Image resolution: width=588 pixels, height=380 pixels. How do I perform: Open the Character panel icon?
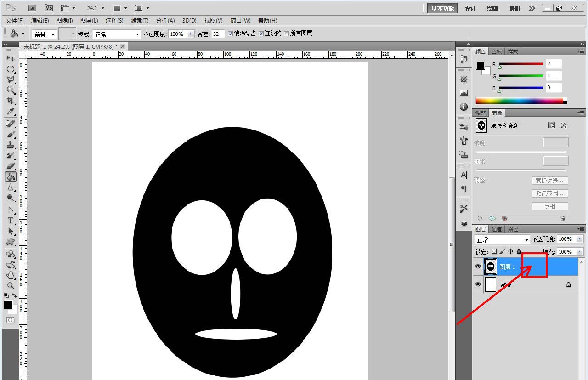(464, 175)
